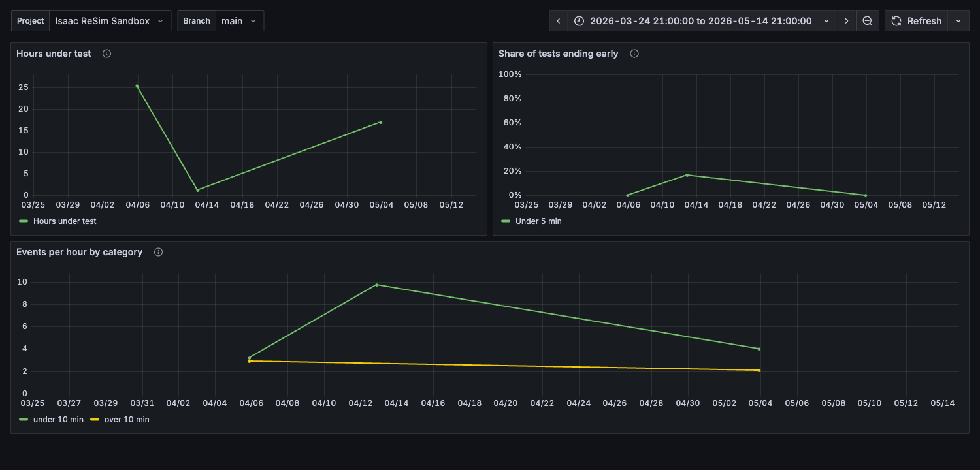Screen dimensions: 980x470
Task: Click the Branch label
Action: 197,21
